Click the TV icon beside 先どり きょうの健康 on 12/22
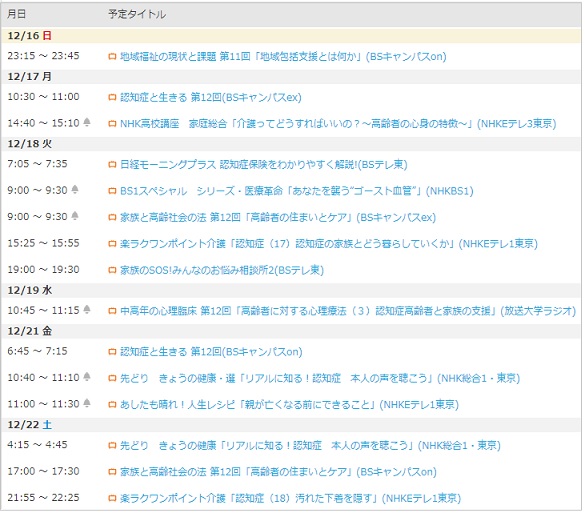The width and height of the screenshot is (585, 513). pos(112,445)
